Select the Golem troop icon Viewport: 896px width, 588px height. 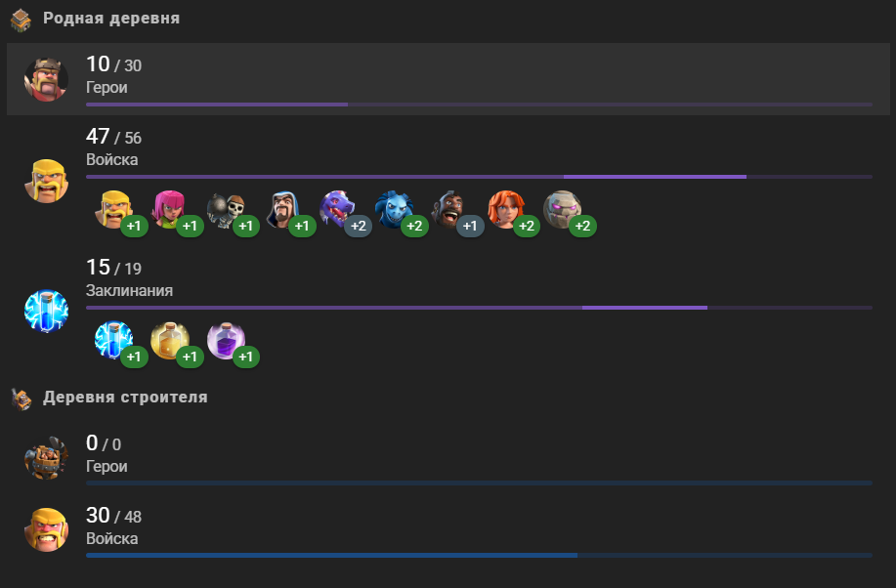(562, 210)
